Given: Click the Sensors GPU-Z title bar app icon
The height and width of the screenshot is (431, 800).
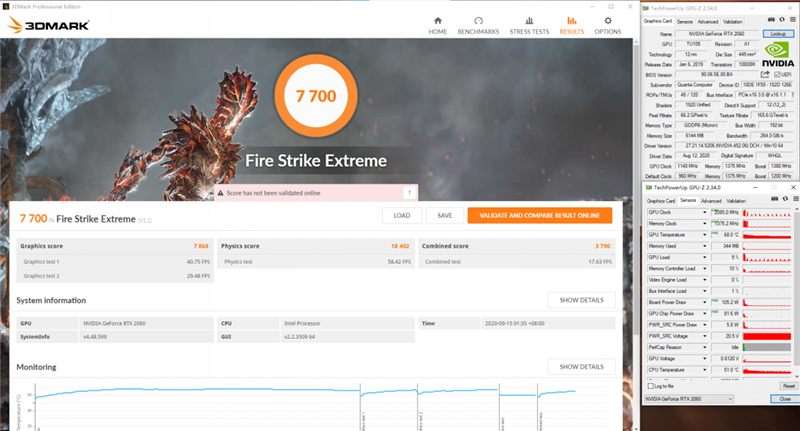Looking at the screenshot, I should [649, 188].
